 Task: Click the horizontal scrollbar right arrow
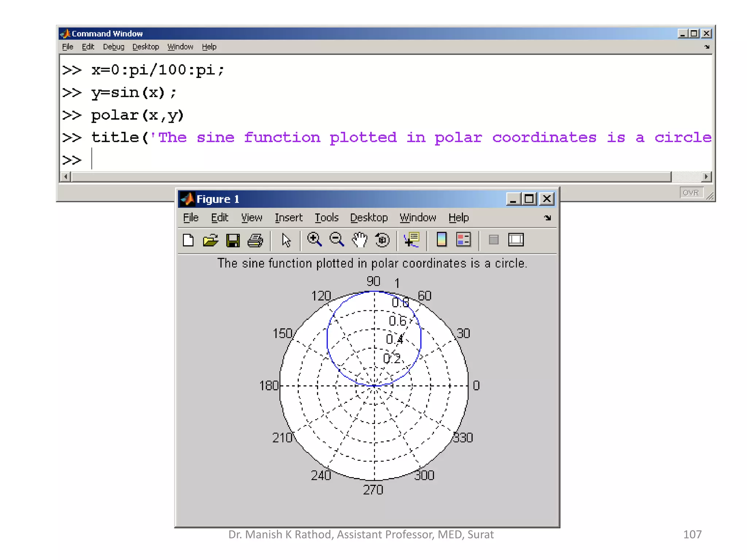(706, 177)
